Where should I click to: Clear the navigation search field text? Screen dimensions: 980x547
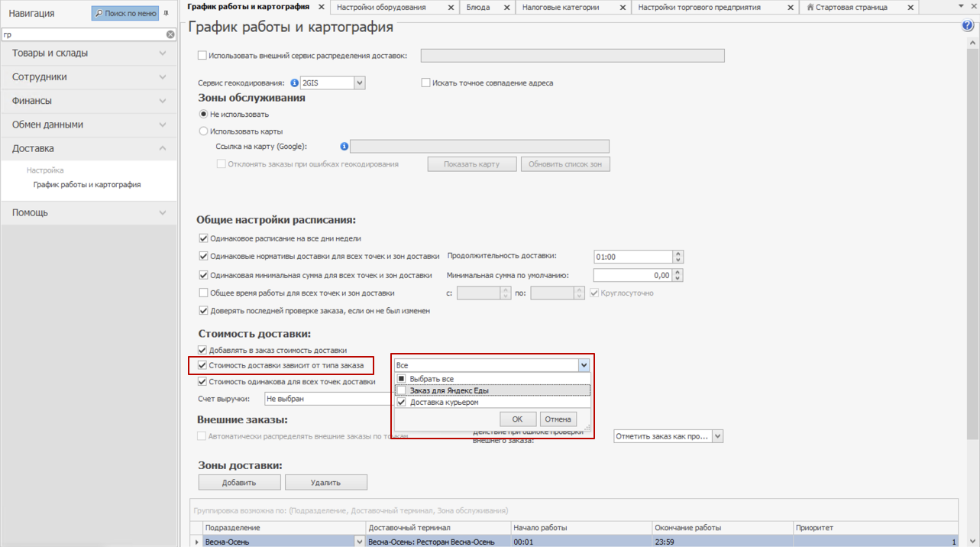point(170,34)
